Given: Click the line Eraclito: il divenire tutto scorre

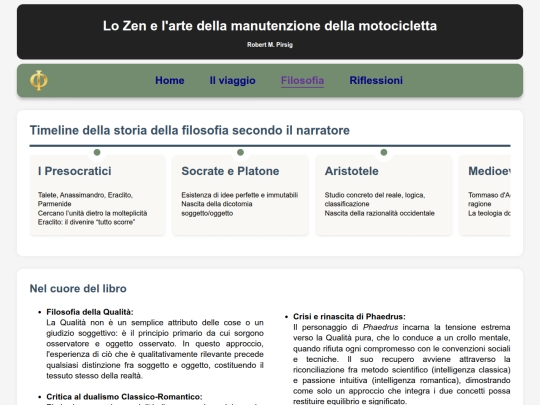Looking at the screenshot, I should tap(86, 222).
